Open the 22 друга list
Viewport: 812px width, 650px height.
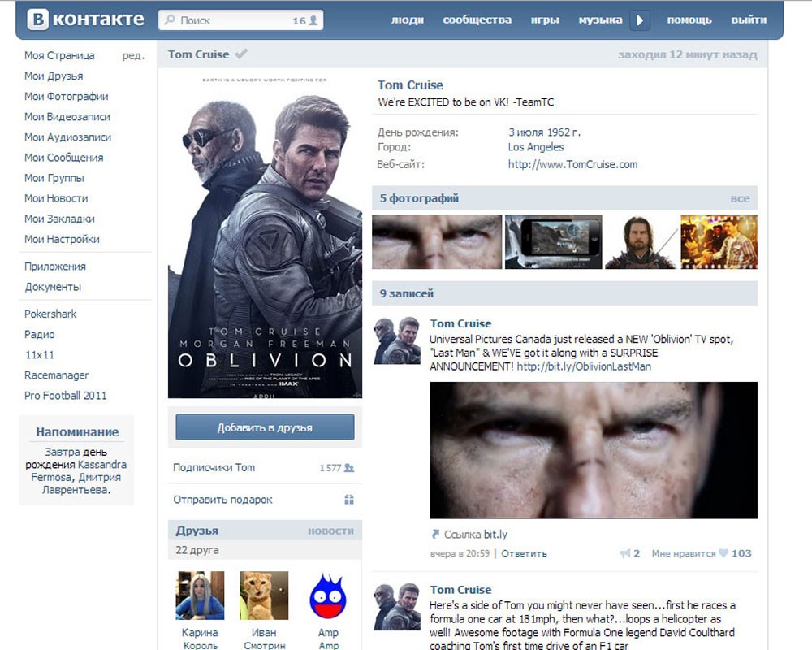(x=197, y=550)
